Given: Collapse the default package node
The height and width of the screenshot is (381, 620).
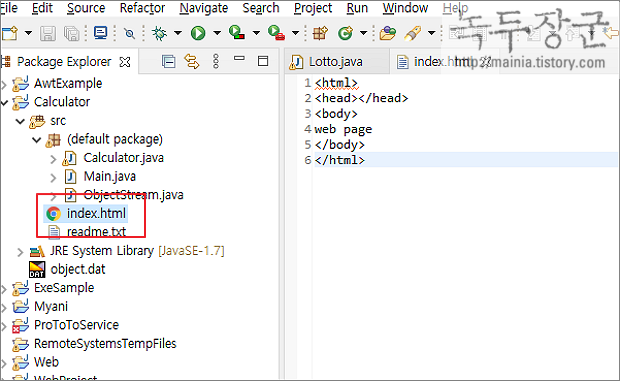Looking at the screenshot, I should pyautogui.click(x=37, y=140).
